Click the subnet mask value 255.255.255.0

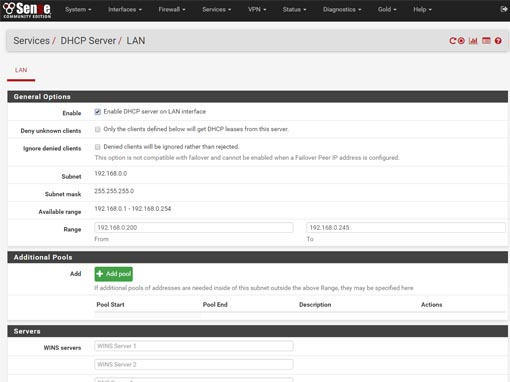tap(114, 191)
